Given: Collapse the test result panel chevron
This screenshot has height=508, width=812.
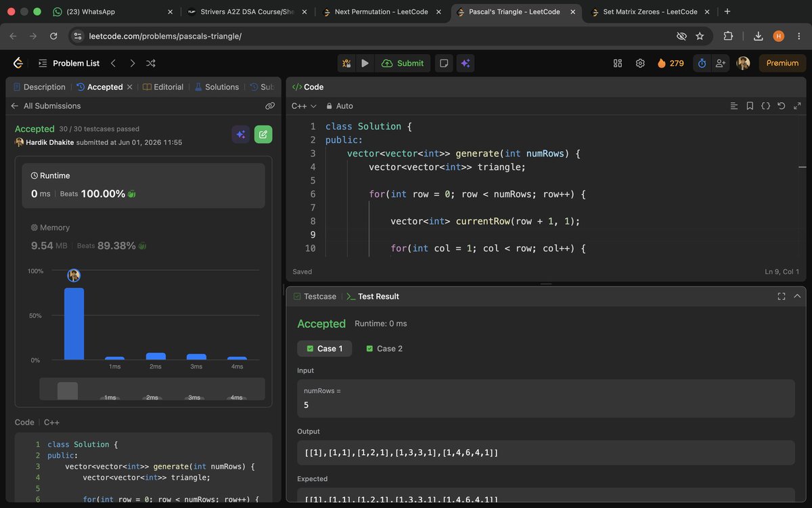Looking at the screenshot, I should [x=797, y=296].
